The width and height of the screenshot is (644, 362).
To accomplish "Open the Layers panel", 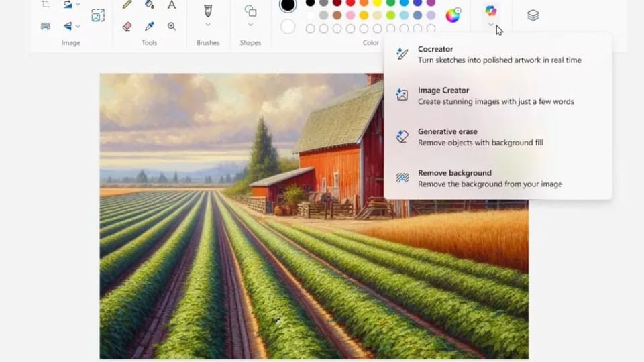I will (533, 15).
